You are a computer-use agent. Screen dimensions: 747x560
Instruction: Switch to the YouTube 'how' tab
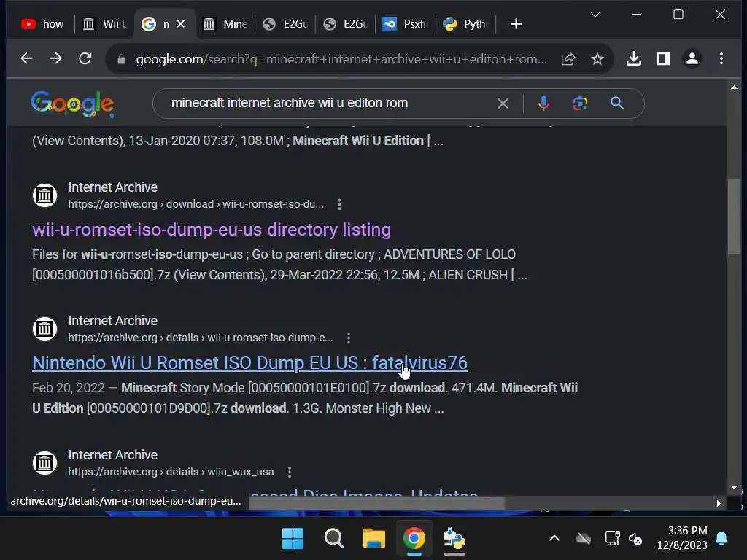coord(43,24)
